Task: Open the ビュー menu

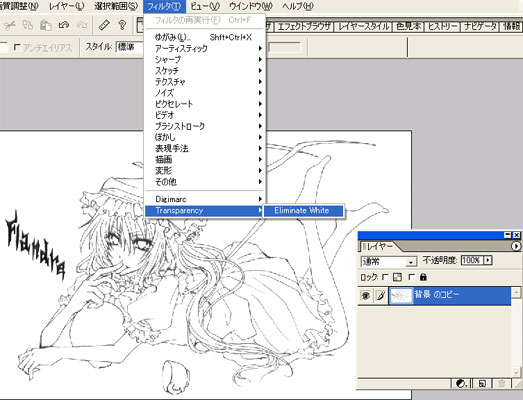Action: 205,6
